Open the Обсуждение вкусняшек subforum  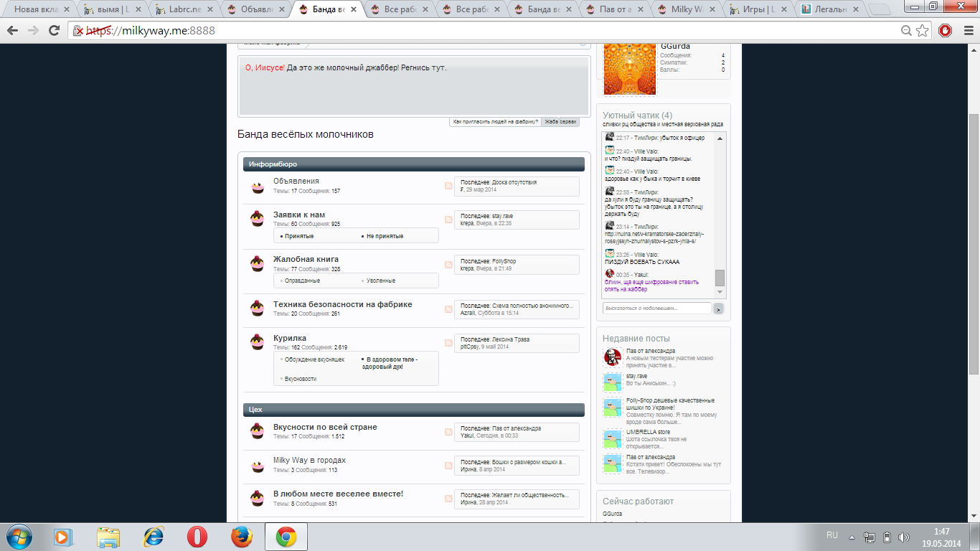click(x=314, y=359)
